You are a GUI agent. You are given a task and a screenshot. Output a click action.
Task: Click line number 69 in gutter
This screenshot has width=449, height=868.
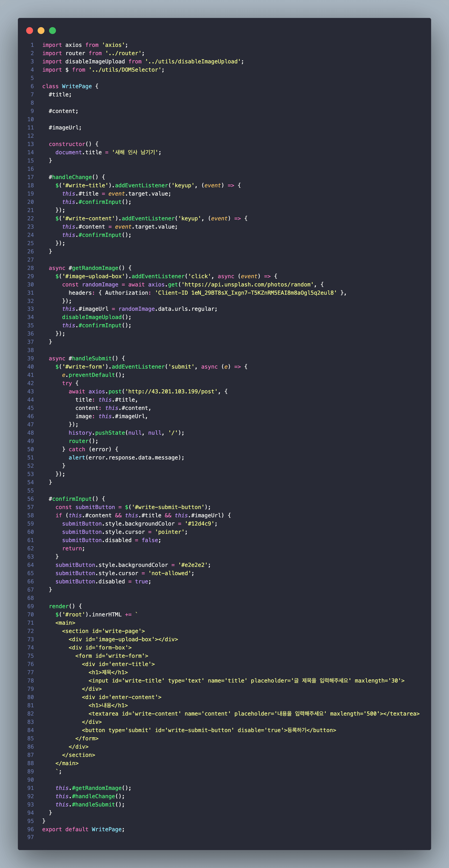coord(31,606)
